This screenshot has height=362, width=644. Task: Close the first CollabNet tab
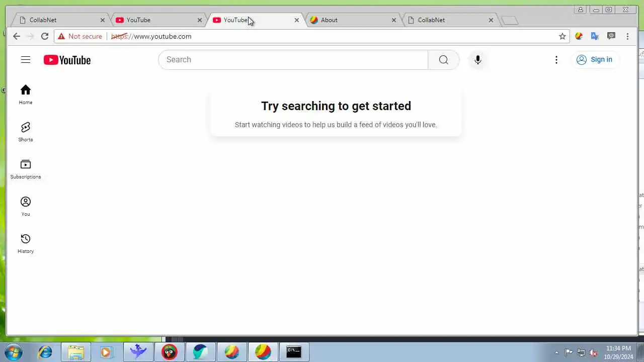click(x=103, y=20)
